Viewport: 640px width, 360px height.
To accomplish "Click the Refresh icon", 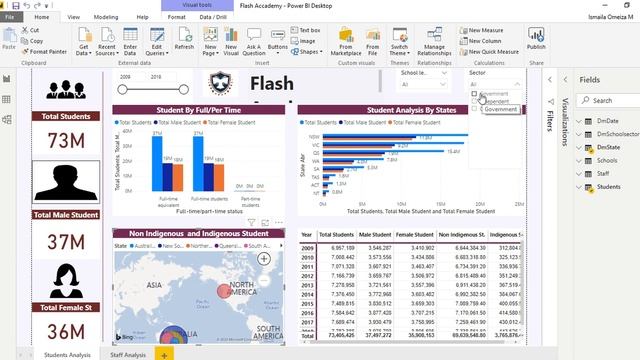I will coord(184,39).
